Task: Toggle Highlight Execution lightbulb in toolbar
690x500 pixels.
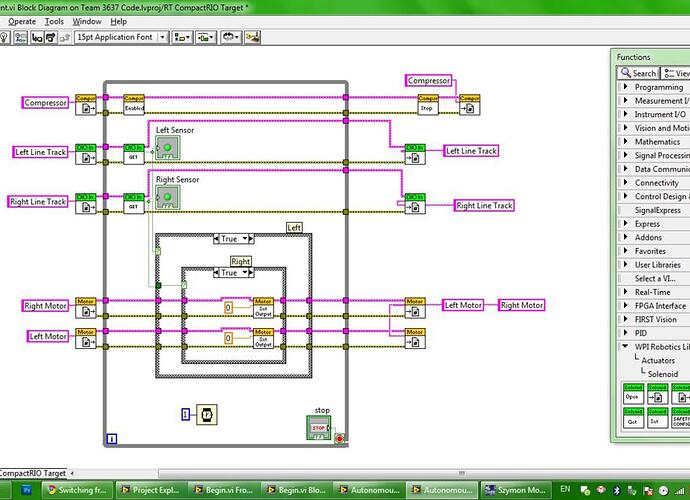Action: tap(4, 37)
